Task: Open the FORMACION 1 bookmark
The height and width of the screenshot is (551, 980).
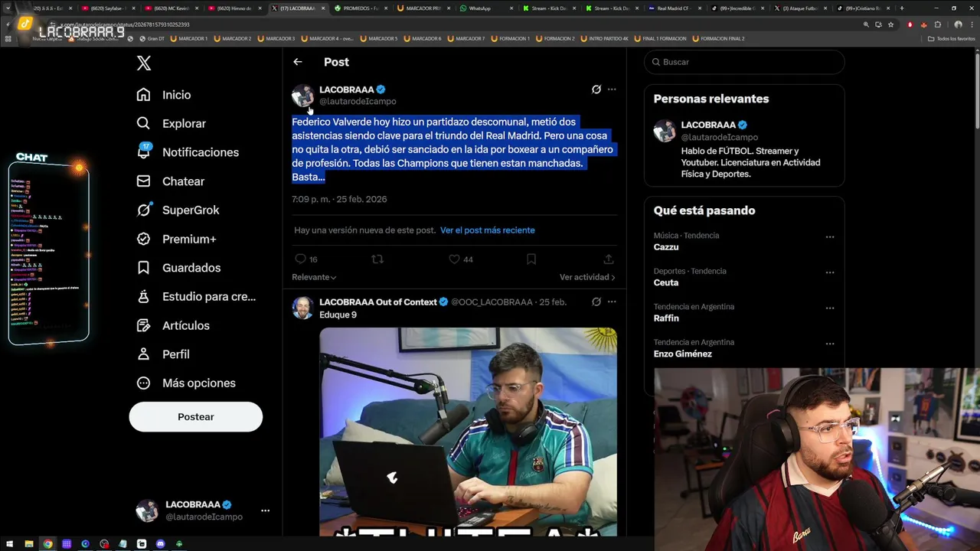Action: click(x=510, y=38)
